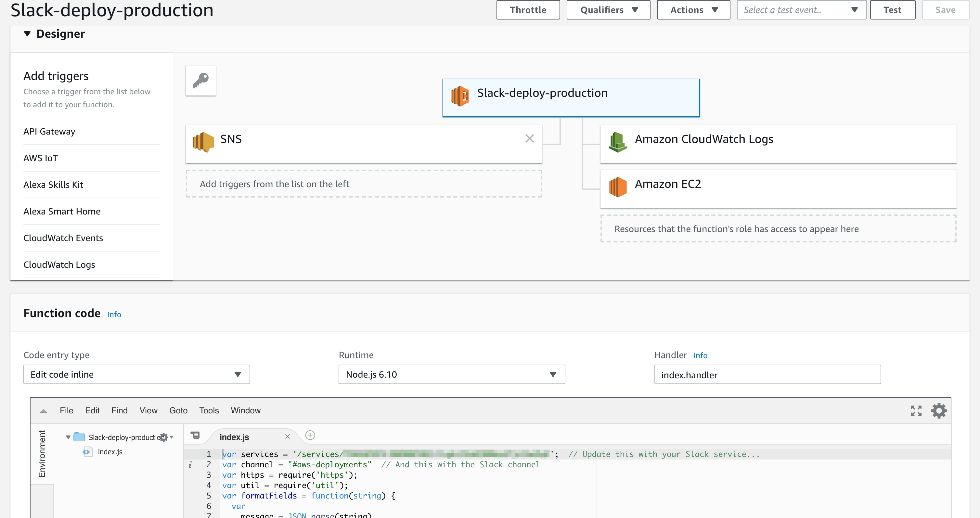
Task: Click the Slack-deploy-production folder icon
Action: [x=79, y=437]
